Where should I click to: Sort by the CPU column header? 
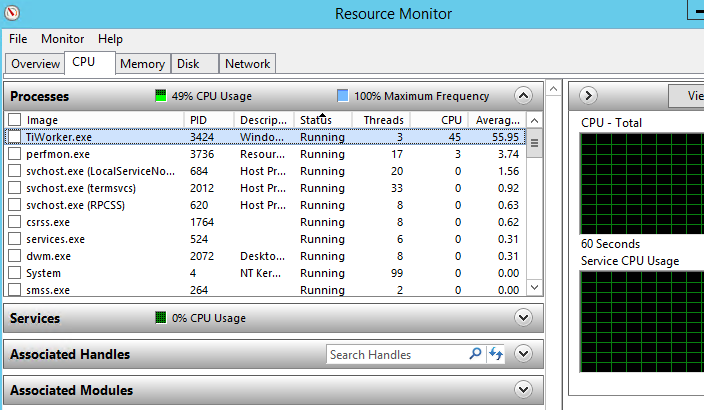[x=440, y=120]
